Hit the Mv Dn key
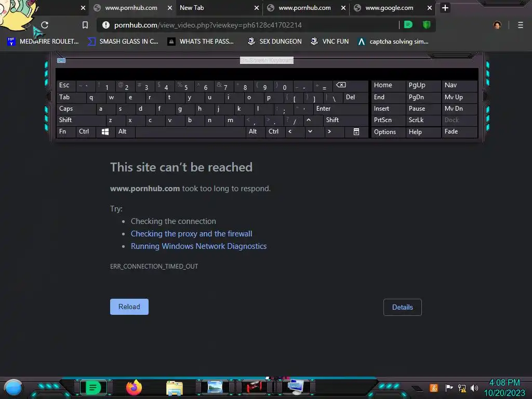This screenshot has height=399, width=532. [459, 109]
